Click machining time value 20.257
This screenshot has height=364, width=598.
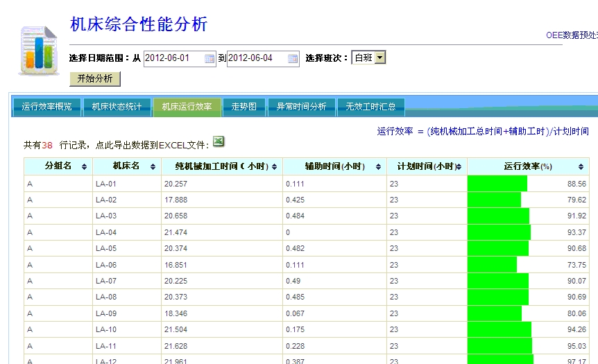tap(176, 184)
